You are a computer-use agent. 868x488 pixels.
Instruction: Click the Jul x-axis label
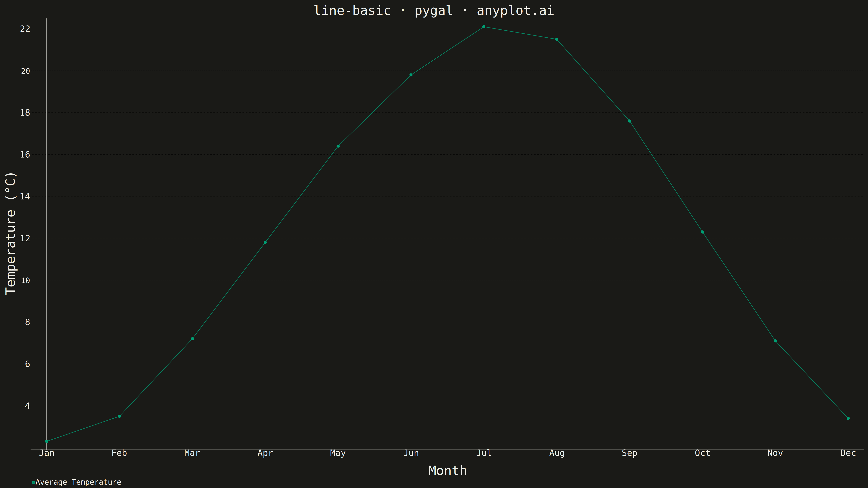(x=484, y=453)
